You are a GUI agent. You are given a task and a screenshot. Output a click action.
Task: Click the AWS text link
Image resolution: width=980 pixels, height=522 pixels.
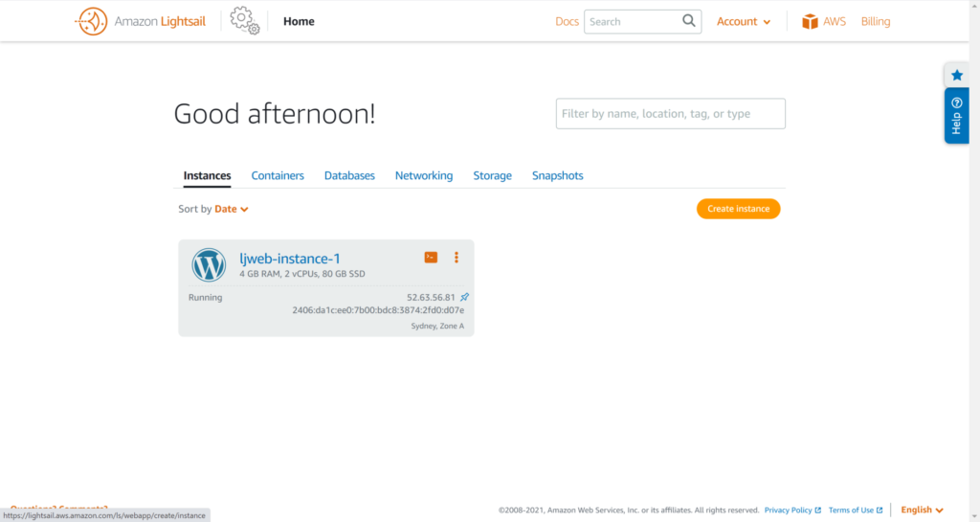point(835,21)
